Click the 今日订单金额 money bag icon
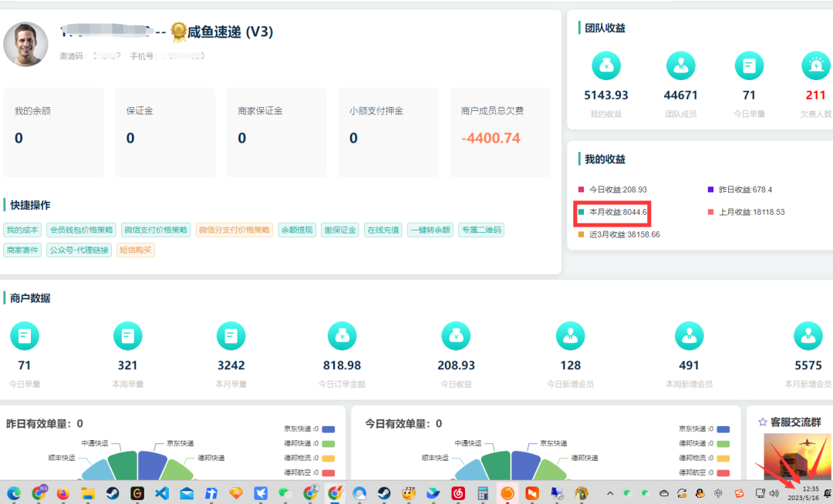This screenshot has width=833, height=504. [x=342, y=336]
